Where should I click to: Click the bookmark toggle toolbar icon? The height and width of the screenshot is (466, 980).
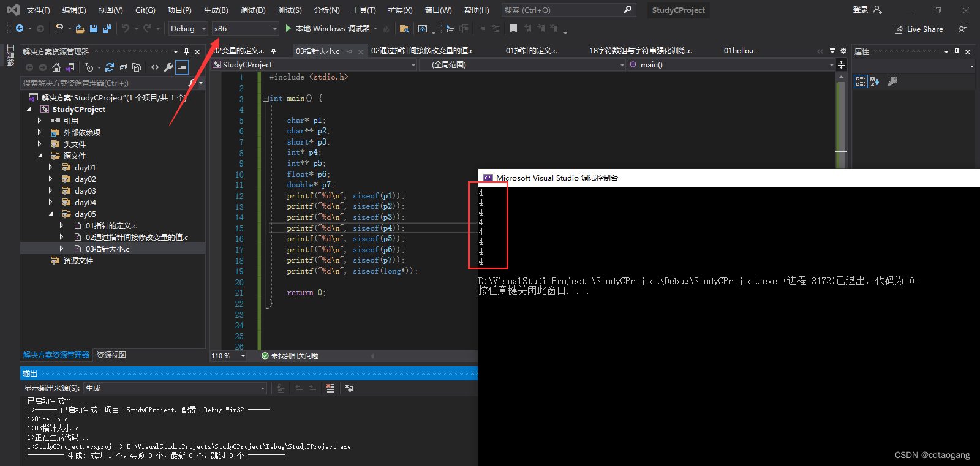click(x=513, y=29)
